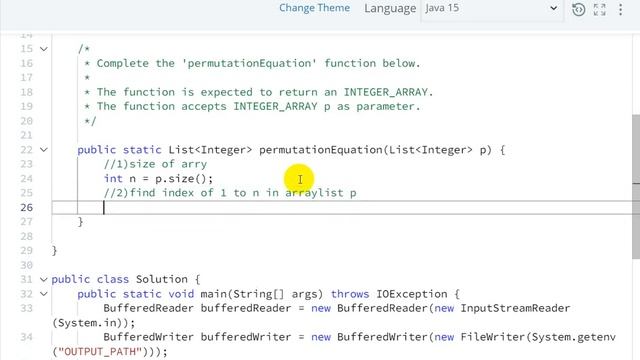Click 'public class Solution {' line
Screen dimensions: 640x360
126,280
